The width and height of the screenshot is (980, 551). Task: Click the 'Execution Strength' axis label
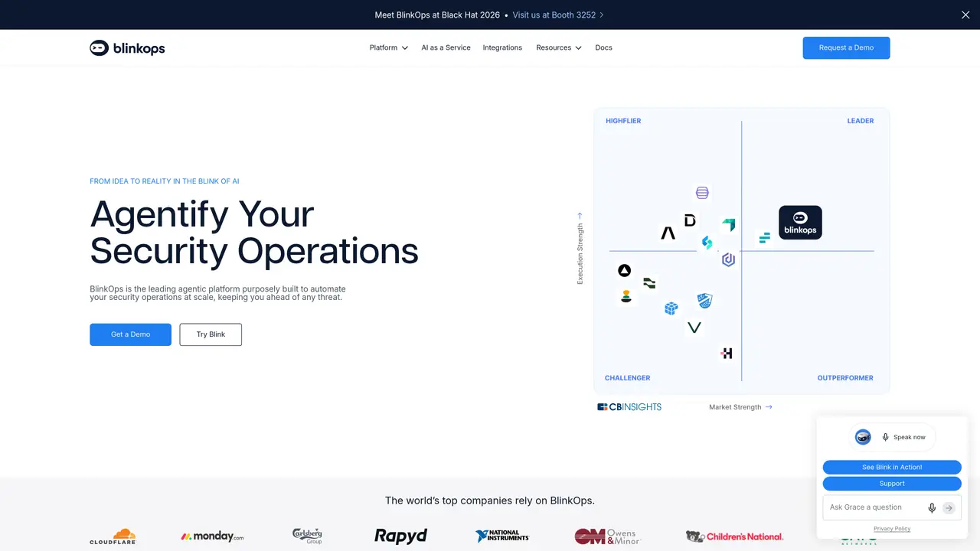[x=580, y=254]
